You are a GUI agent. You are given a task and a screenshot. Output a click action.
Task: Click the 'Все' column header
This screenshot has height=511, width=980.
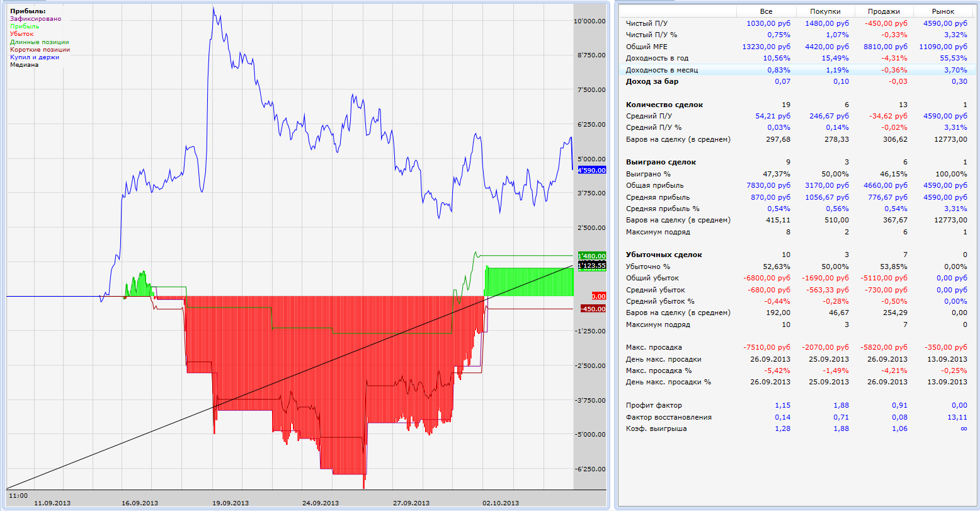tap(766, 11)
